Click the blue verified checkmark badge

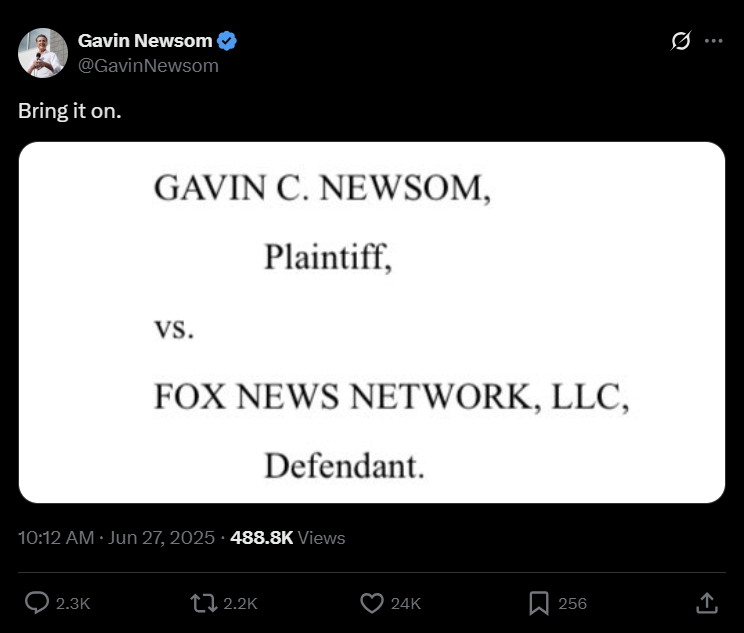click(x=228, y=41)
